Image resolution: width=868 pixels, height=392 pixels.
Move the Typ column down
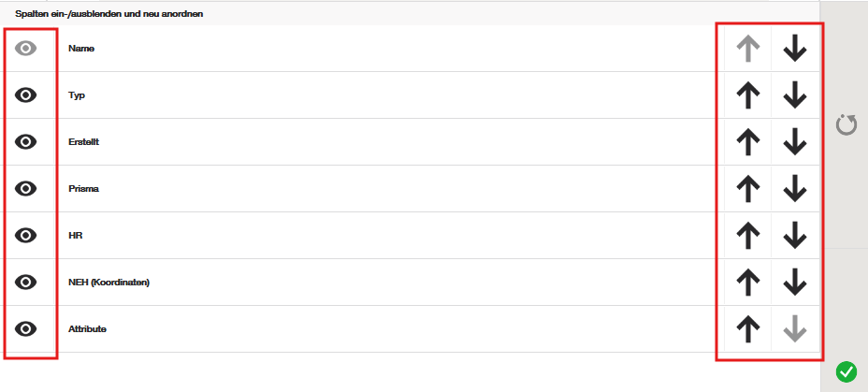(795, 94)
